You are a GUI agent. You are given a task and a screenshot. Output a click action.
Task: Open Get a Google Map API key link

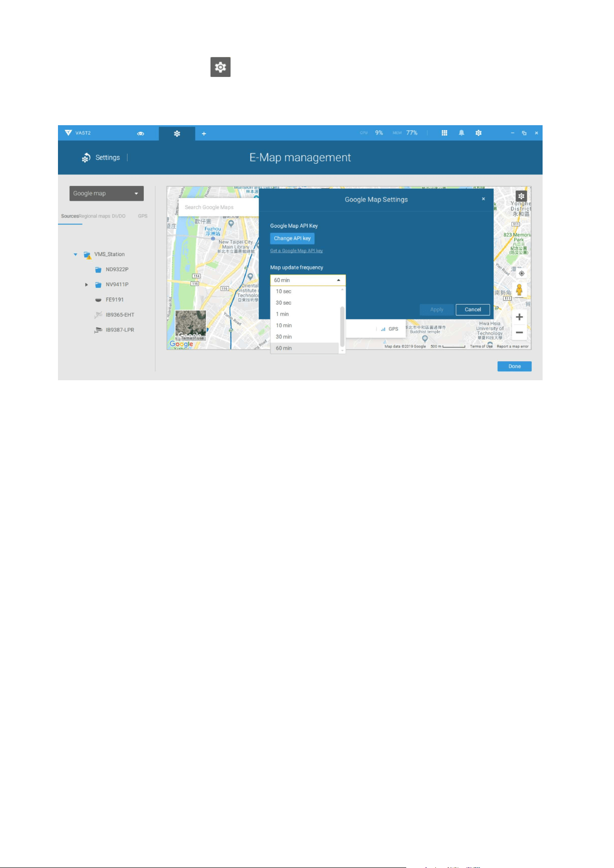(x=296, y=251)
